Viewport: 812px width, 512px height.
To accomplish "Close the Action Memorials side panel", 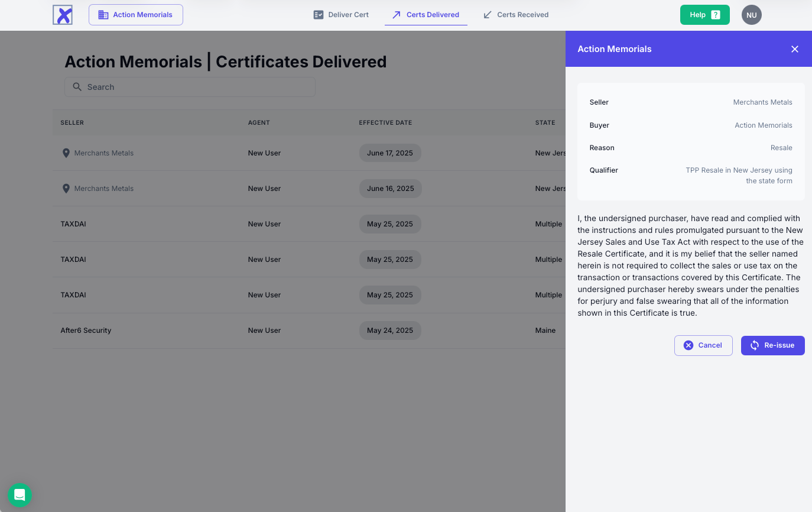I will pos(794,49).
